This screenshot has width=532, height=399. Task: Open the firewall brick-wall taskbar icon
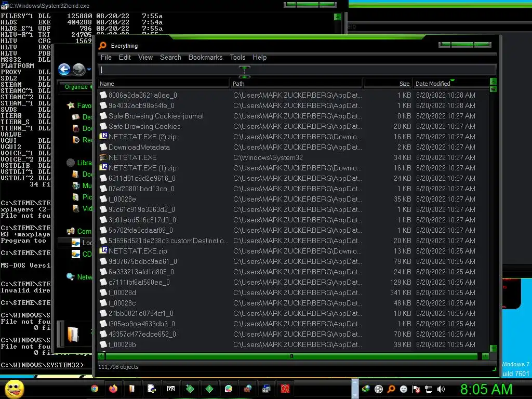pos(247,389)
